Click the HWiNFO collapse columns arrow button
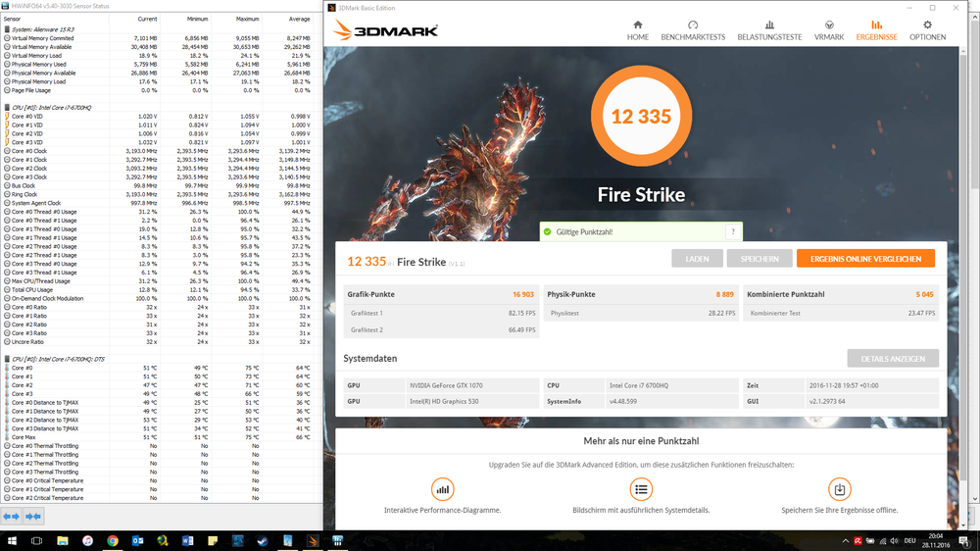 33,516
